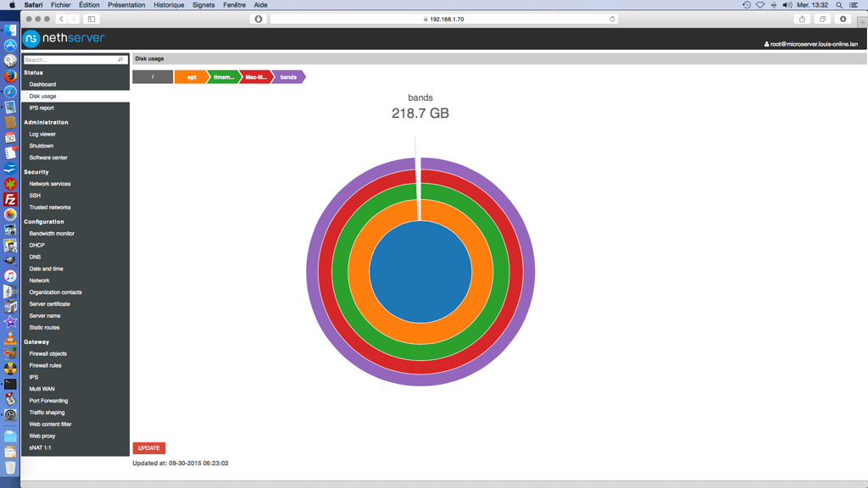Click the NethServer logo
This screenshot has height=488, width=868.
[x=64, y=39]
